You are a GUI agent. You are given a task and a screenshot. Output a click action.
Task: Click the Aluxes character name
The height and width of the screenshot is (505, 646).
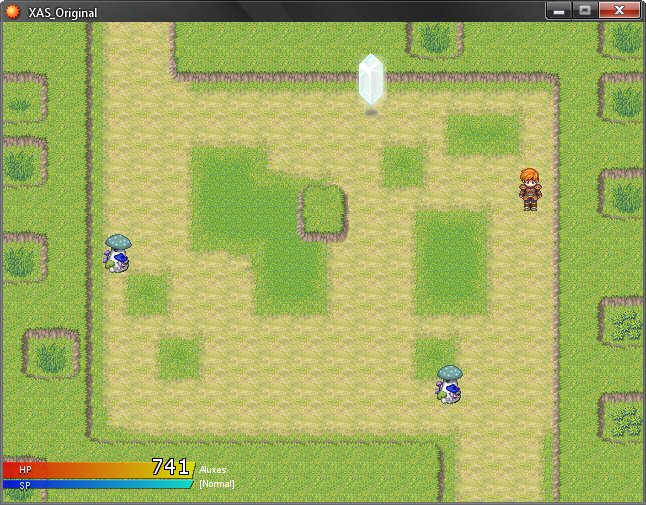point(213,470)
